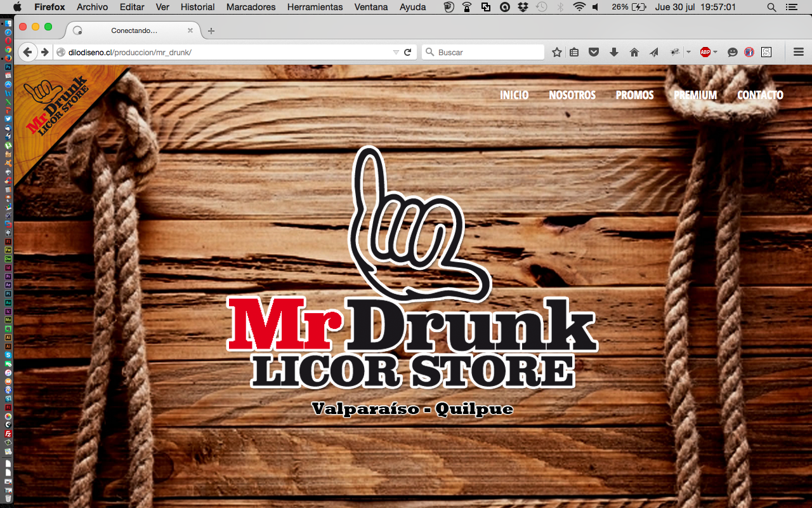
Task: Click the blocked Facebook icon in toolbar
Action: click(x=749, y=52)
